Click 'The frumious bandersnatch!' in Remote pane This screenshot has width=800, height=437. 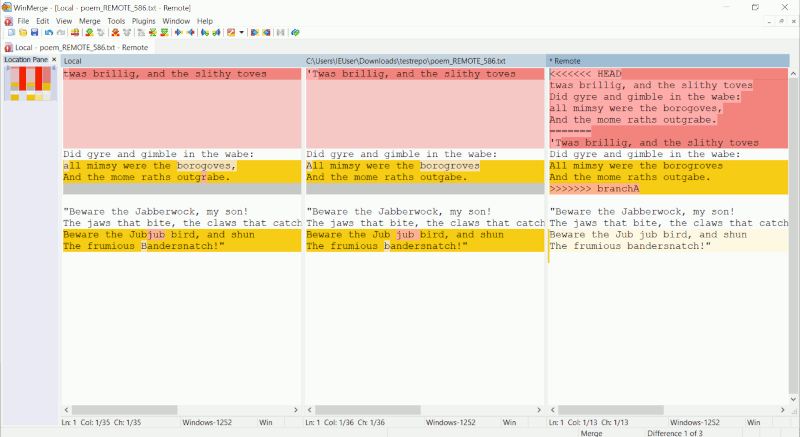(x=630, y=246)
